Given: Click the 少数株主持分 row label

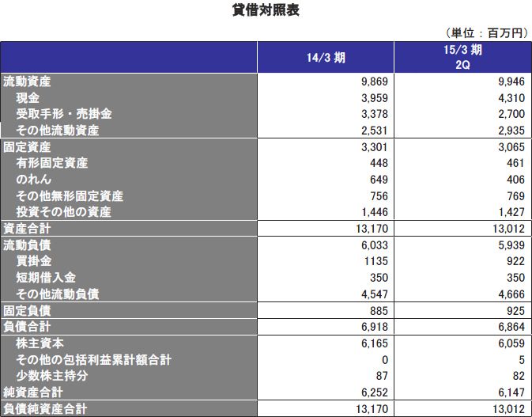Looking at the screenshot, I should (52, 376).
